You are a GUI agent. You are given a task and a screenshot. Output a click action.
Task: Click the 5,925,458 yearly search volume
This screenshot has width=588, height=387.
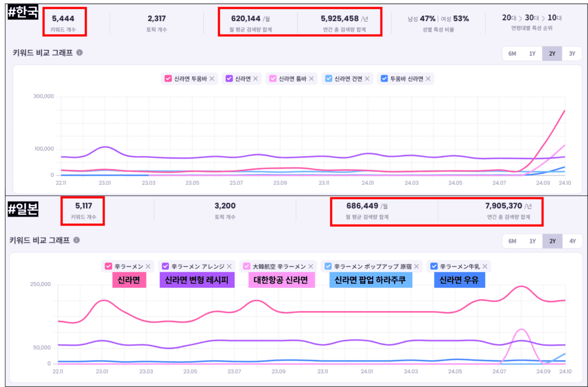[x=340, y=18]
